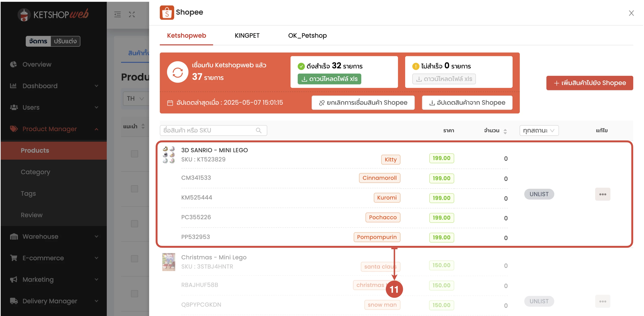
Task: Click the search magnifier icon
Action: coord(259,130)
